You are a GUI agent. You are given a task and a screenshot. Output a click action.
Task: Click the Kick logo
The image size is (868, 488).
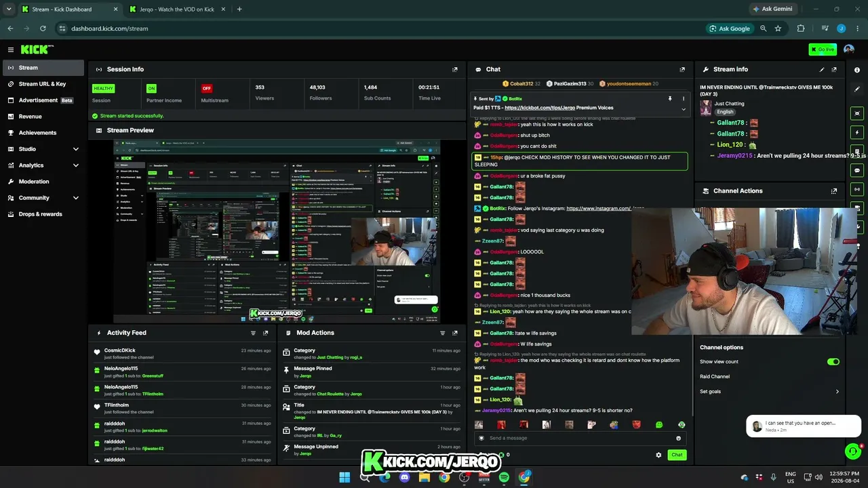coord(37,49)
